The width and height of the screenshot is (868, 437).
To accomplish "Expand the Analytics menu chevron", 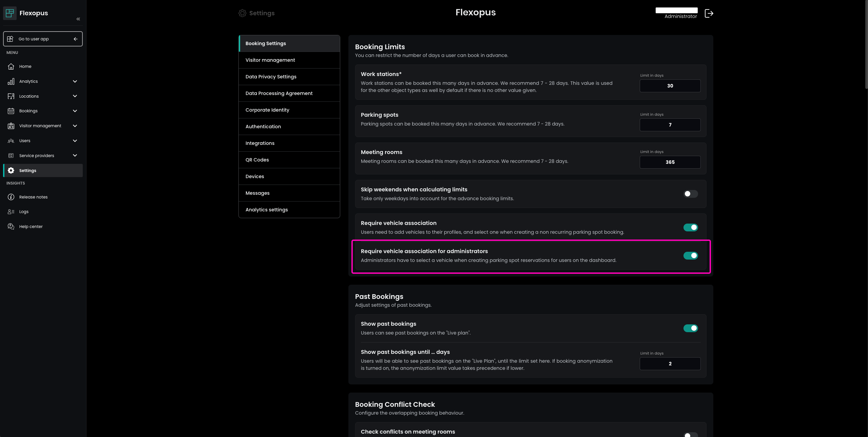I will pyautogui.click(x=75, y=81).
